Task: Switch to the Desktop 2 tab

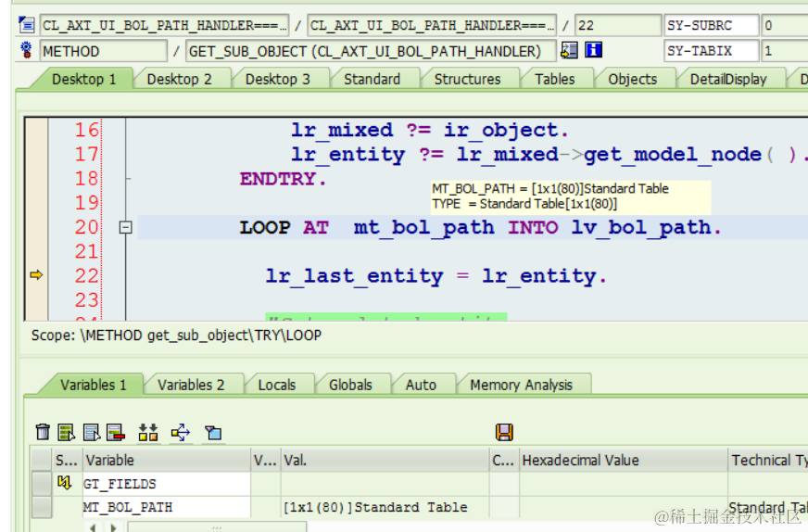Action: (180, 79)
